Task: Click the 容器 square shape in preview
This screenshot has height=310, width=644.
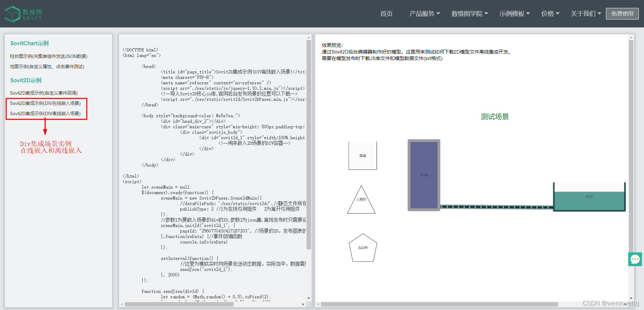Action: click(362, 156)
